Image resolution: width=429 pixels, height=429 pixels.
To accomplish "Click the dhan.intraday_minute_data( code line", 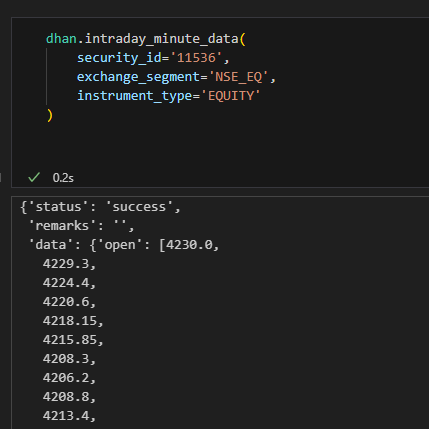I will [146, 39].
